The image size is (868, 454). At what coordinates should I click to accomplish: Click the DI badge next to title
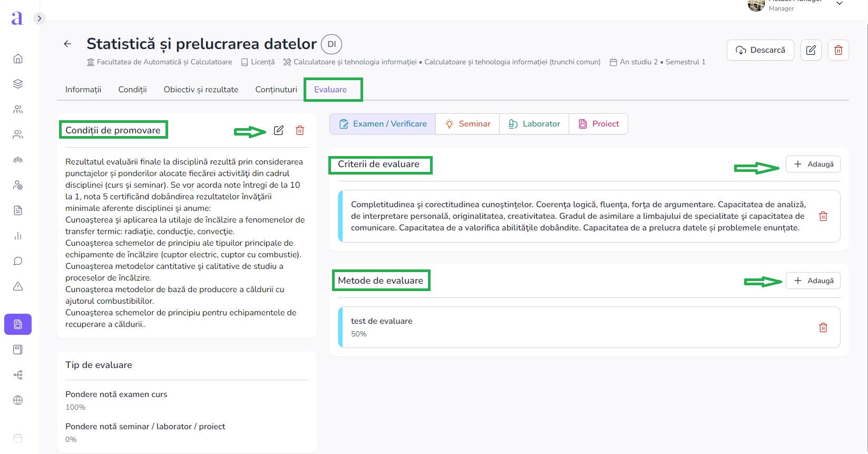click(331, 44)
